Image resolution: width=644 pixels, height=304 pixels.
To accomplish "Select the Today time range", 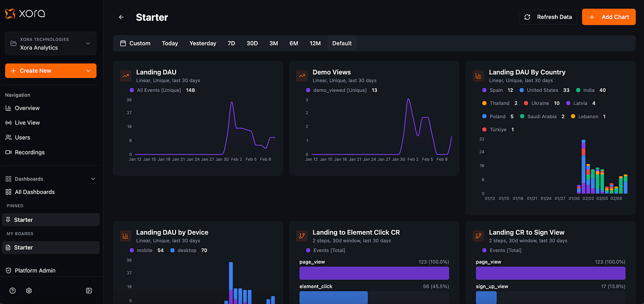I will point(170,44).
